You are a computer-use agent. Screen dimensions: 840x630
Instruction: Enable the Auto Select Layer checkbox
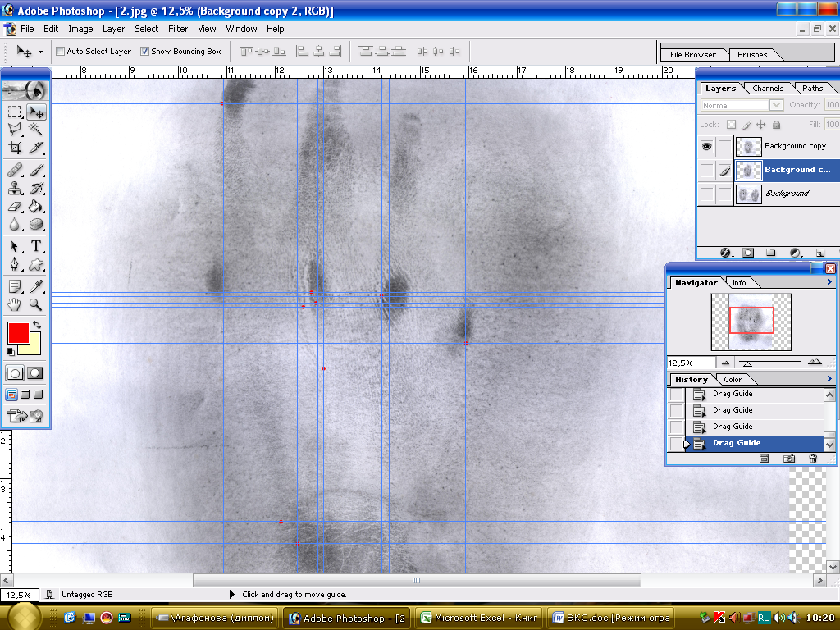[60, 52]
